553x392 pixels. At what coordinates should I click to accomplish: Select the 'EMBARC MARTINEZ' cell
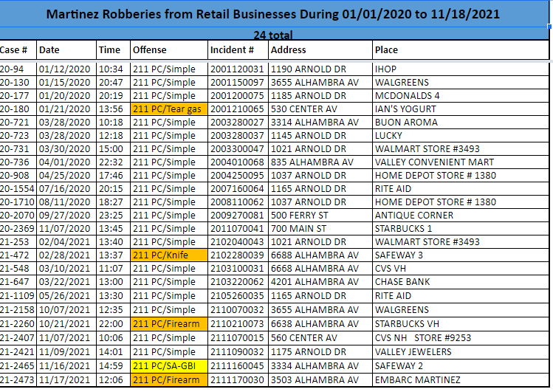pyautogui.click(x=461, y=380)
